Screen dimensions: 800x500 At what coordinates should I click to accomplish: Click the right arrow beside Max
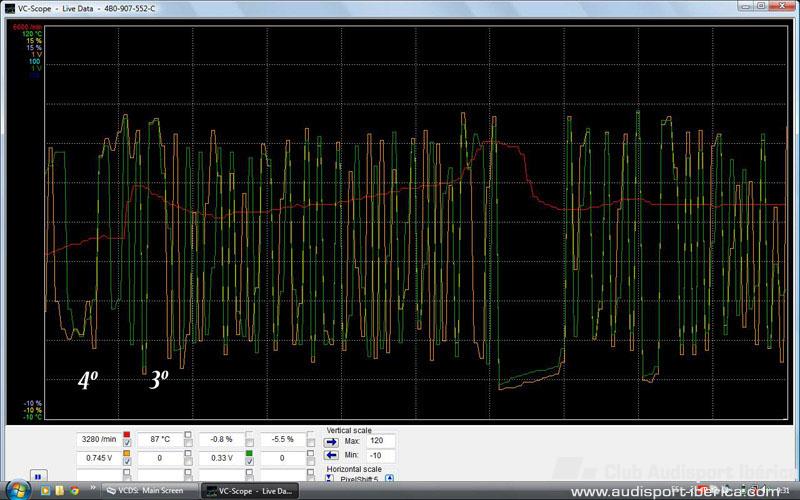point(331,442)
